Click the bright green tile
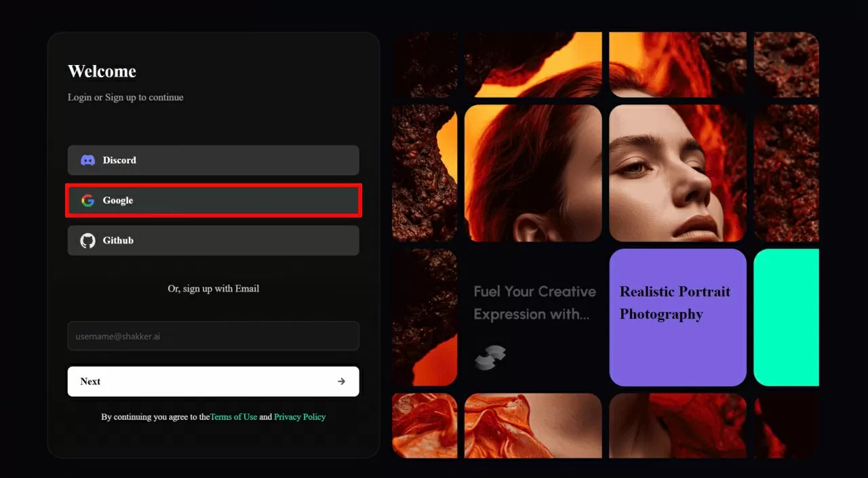Screen dimensions: 868x478 tap(786, 317)
